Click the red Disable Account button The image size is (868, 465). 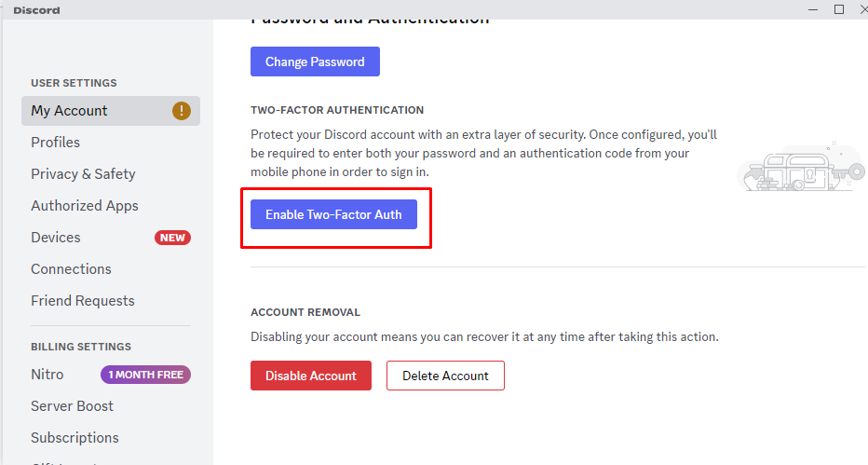[x=311, y=376]
